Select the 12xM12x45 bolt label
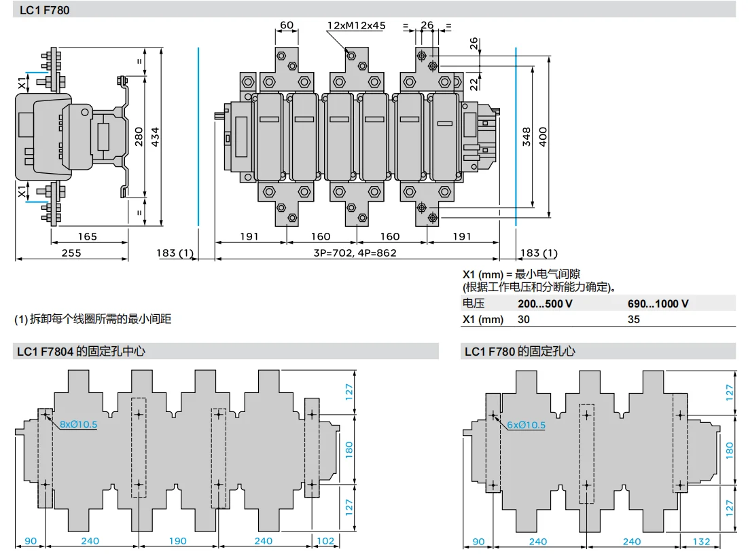Viewport: 748px width, 560px height. pos(356,25)
